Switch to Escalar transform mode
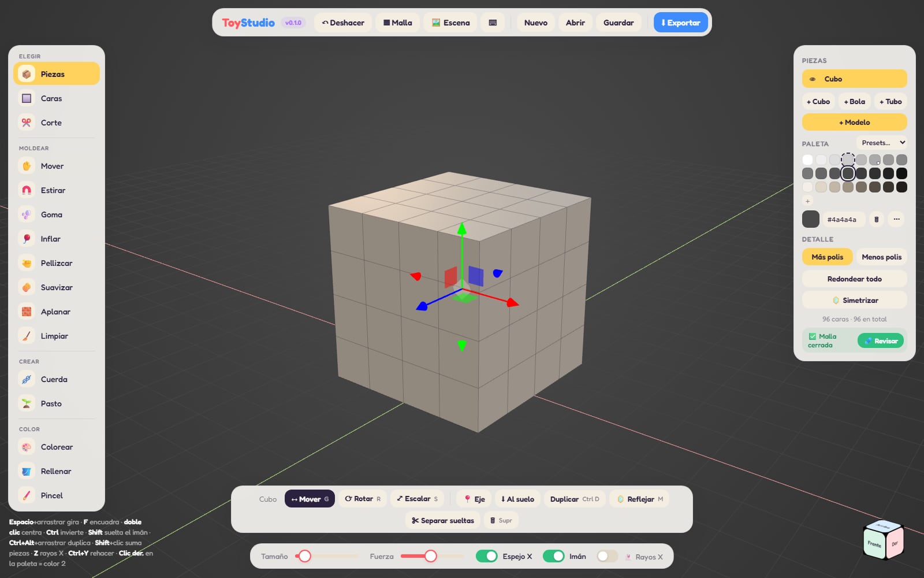The width and height of the screenshot is (924, 578). [417, 499]
